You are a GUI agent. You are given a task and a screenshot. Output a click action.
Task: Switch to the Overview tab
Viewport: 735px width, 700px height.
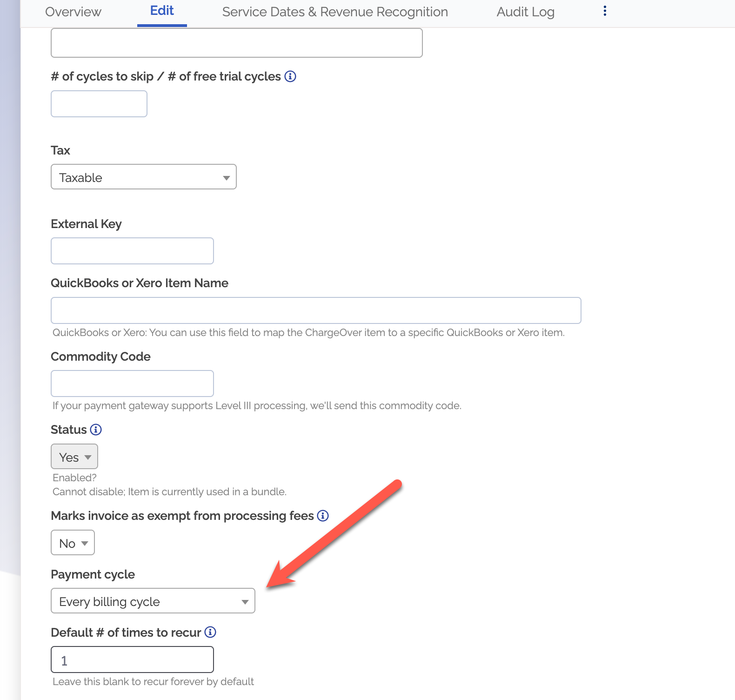coord(73,12)
